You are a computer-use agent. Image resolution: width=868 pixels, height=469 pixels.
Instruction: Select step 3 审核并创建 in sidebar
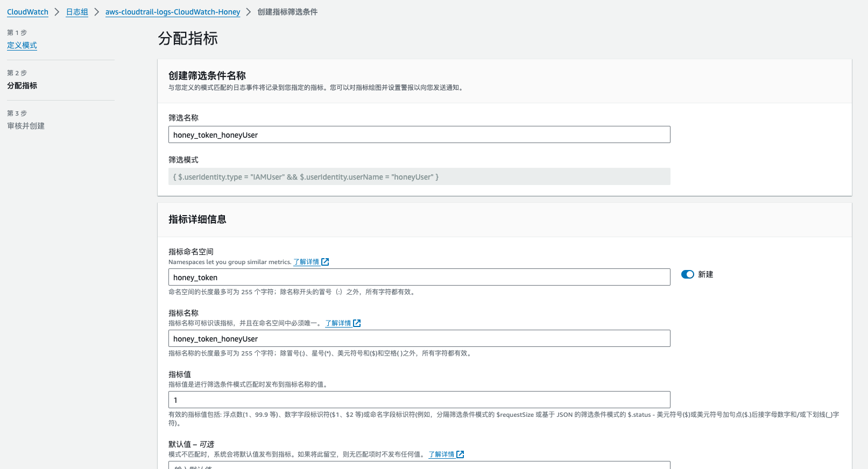tap(26, 126)
